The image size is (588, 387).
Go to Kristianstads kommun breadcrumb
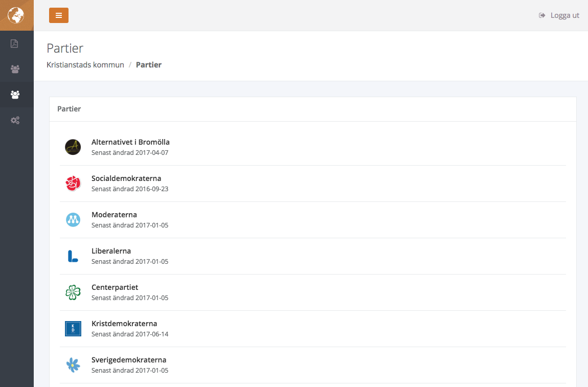pyautogui.click(x=85, y=64)
